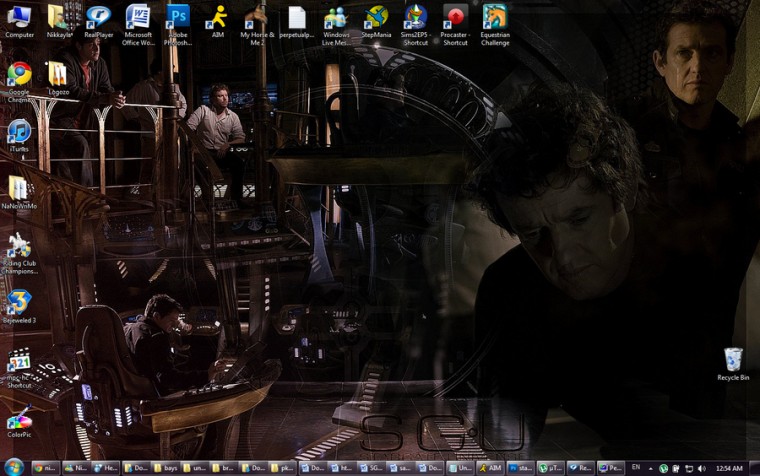Select the My Horse & Me 2 shortcut

click(x=257, y=25)
